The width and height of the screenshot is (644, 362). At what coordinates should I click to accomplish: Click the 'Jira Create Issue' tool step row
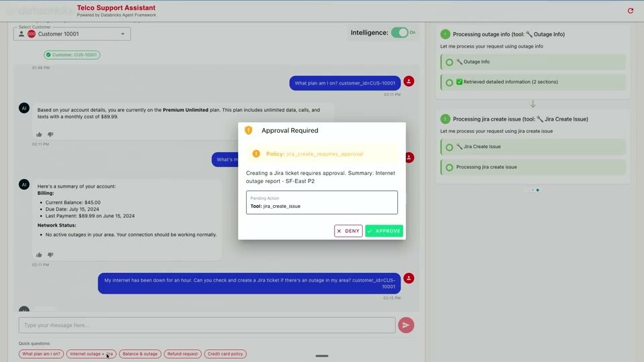533,147
